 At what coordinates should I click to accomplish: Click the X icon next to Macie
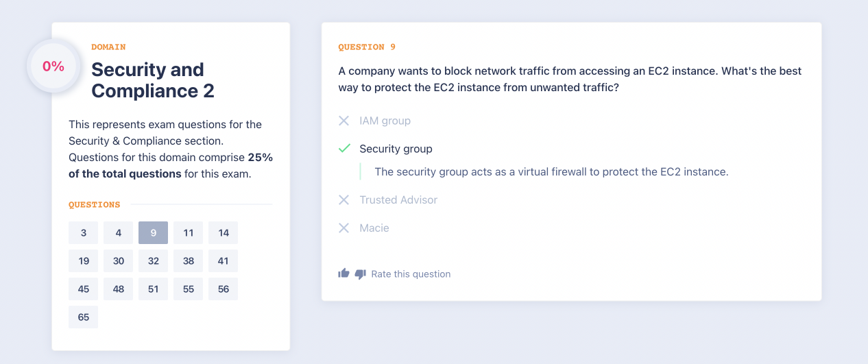344,228
